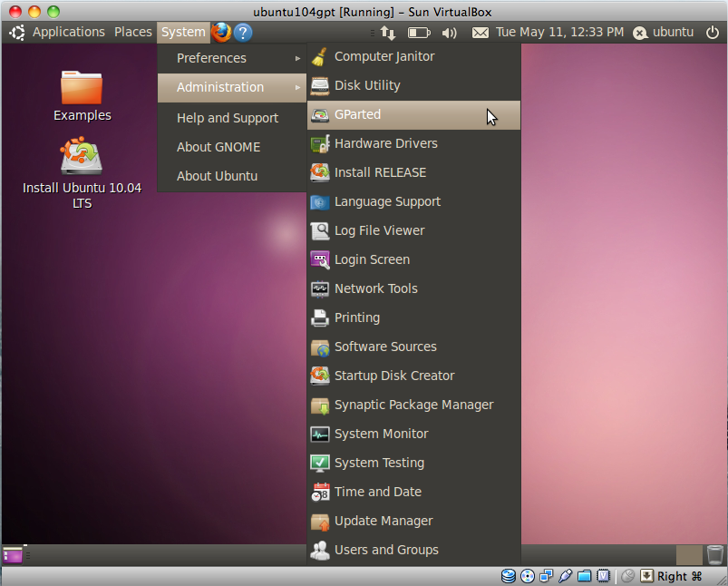Screen dimensions: 728x586
Task: Open the Examples folder on desktop
Action: tap(82, 96)
